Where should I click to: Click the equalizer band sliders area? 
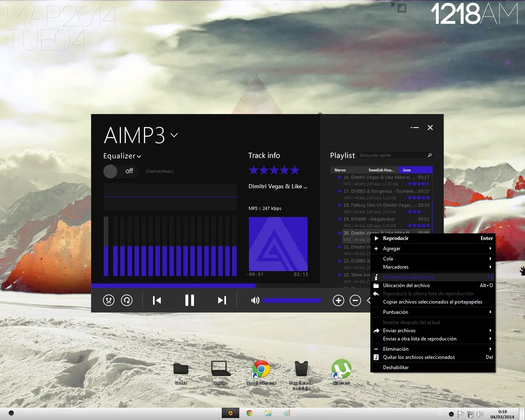point(170,246)
